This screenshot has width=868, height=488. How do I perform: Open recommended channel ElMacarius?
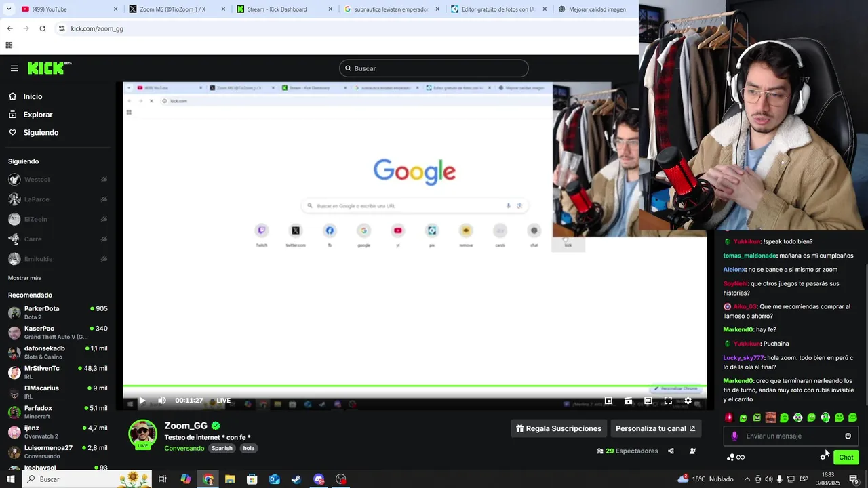[58, 392]
